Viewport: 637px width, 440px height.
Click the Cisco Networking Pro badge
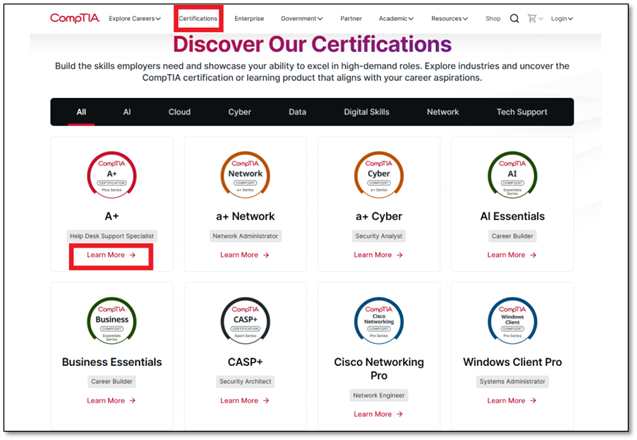[x=379, y=321]
